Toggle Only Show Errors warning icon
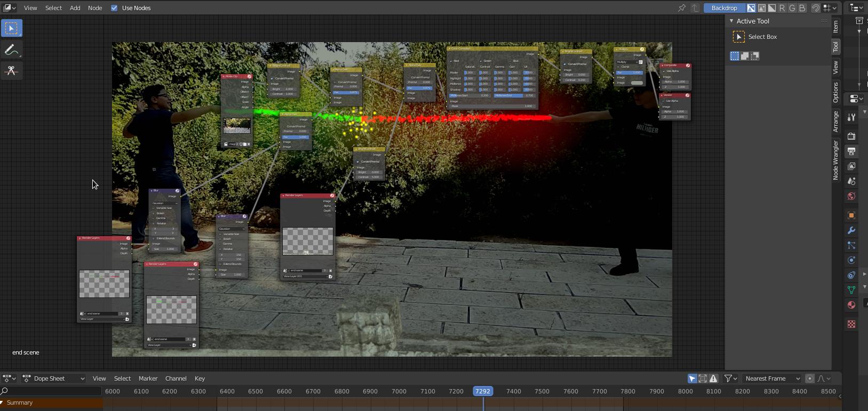Viewport: 868px width, 411px height. click(x=713, y=378)
